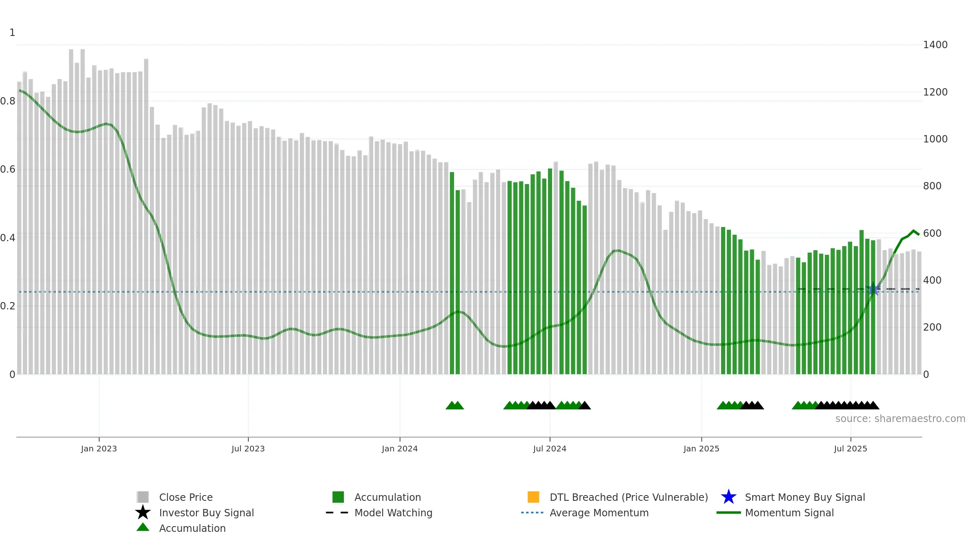
Task: Click the dashed Model Watching legend line
Action: [x=337, y=513]
